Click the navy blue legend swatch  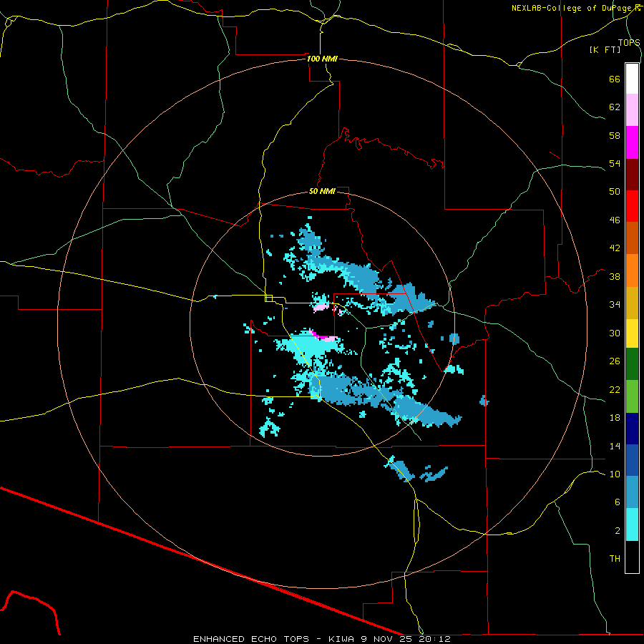632,429
